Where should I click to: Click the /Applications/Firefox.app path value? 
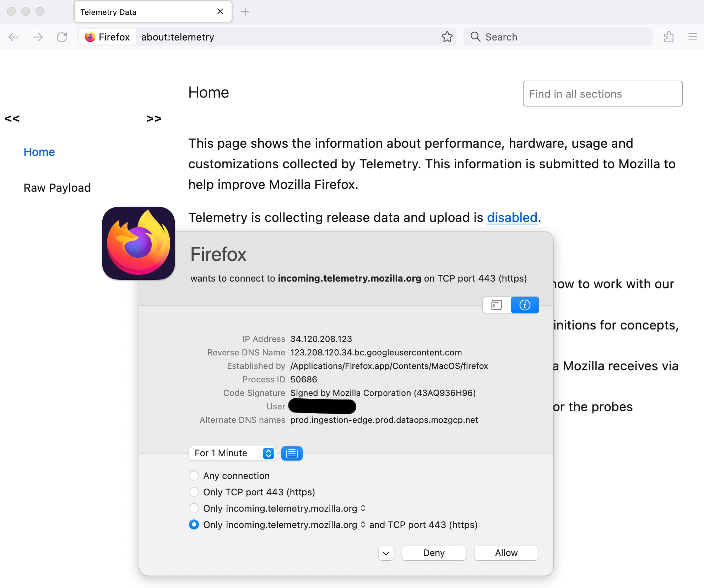click(x=389, y=366)
